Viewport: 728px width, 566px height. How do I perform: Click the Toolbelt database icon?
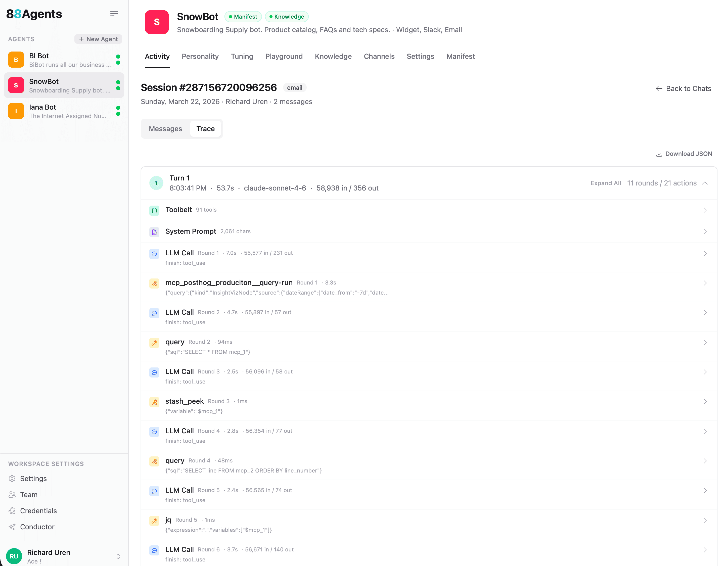click(x=154, y=210)
